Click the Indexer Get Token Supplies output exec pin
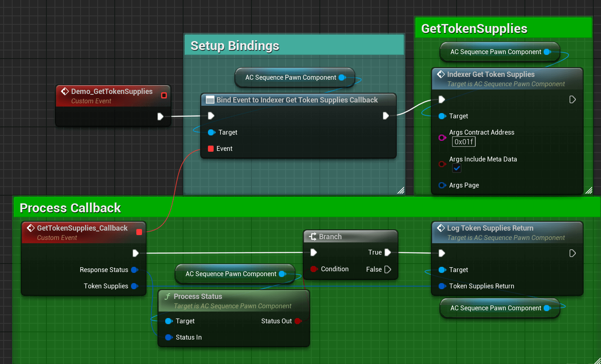The height and width of the screenshot is (364, 601). click(x=573, y=100)
